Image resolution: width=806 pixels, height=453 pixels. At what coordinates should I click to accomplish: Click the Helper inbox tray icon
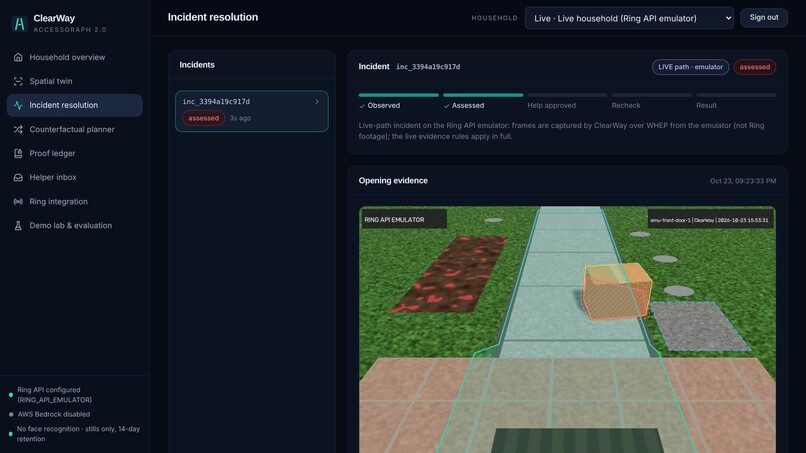tap(18, 177)
